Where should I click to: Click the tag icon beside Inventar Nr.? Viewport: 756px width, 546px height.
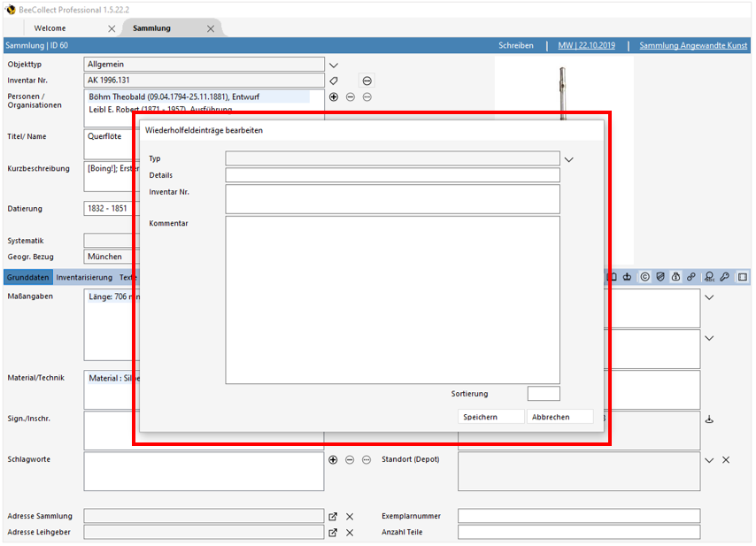(x=334, y=81)
